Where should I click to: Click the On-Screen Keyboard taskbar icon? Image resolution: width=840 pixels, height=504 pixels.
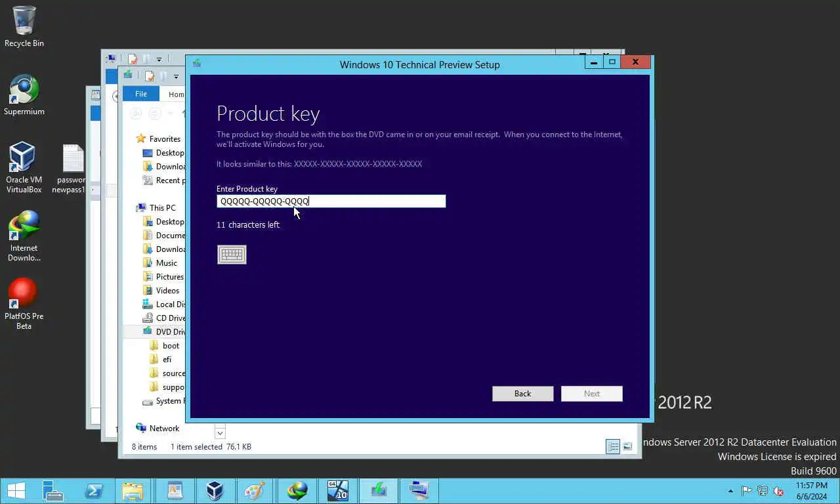(419, 491)
